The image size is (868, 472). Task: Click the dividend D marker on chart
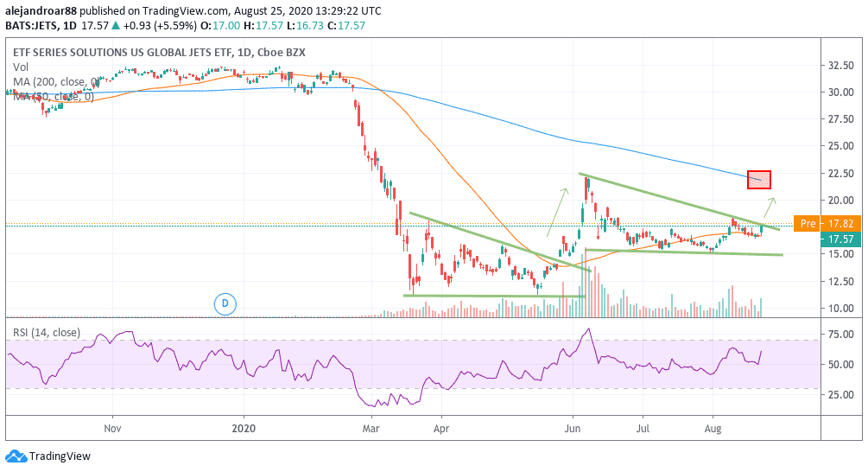225,303
